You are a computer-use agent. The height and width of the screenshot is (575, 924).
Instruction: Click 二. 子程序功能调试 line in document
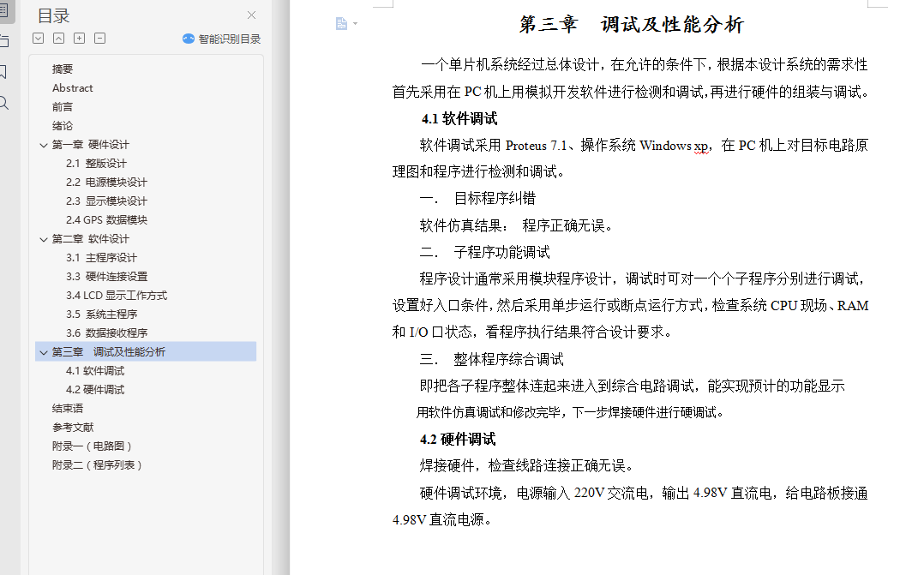[484, 253]
